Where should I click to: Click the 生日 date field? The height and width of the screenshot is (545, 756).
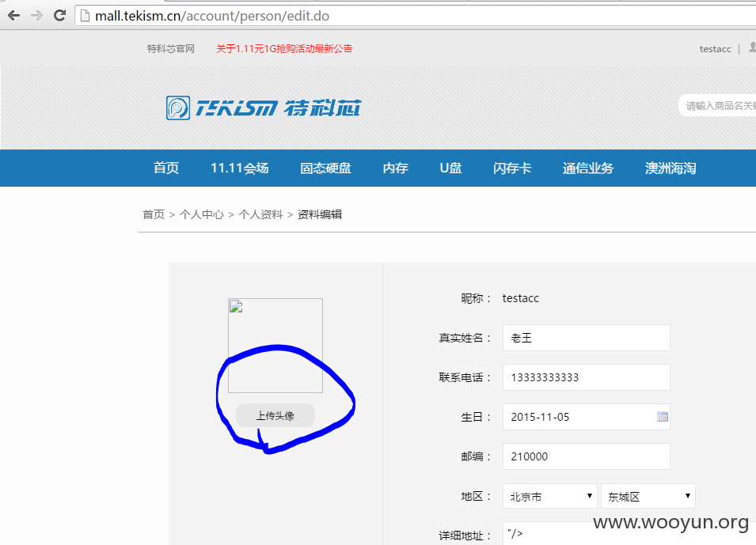tap(587, 417)
